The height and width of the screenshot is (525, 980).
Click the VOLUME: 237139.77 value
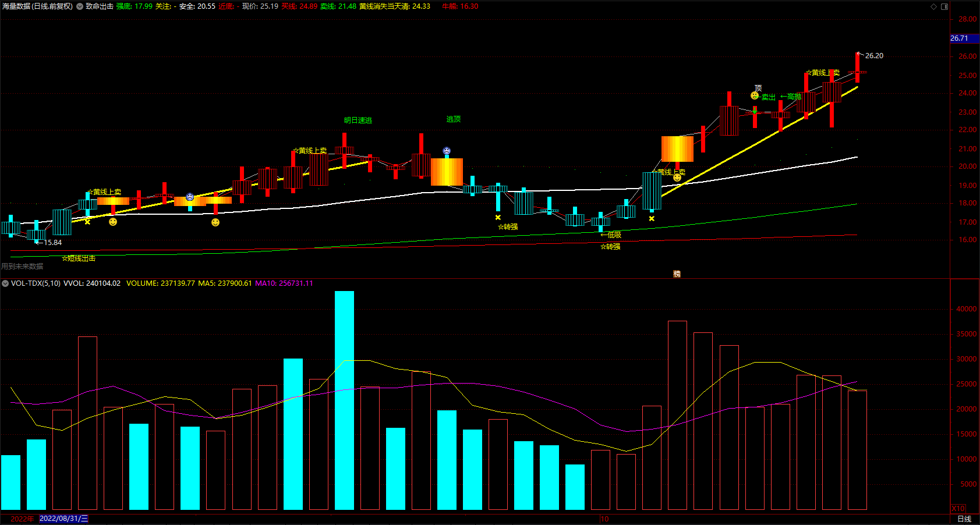(x=161, y=283)
